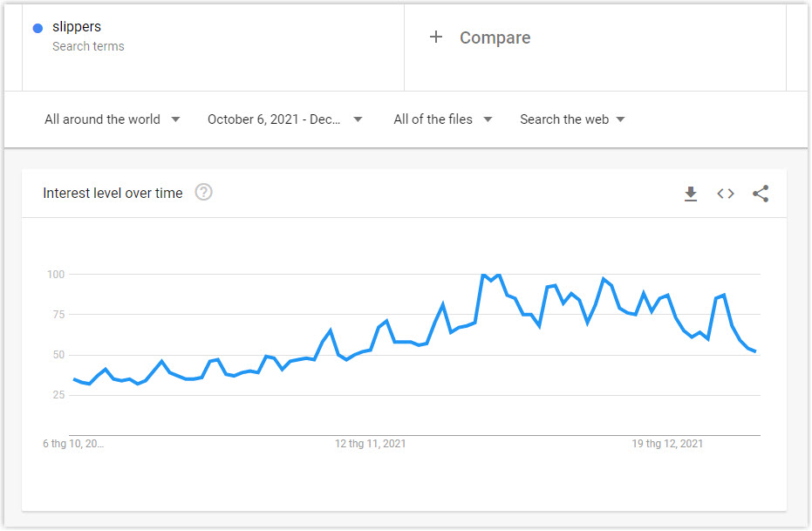812x531 pixels.
Task: Click the 19 thg 12, 2021 axis label
Action: pos(667,444)
